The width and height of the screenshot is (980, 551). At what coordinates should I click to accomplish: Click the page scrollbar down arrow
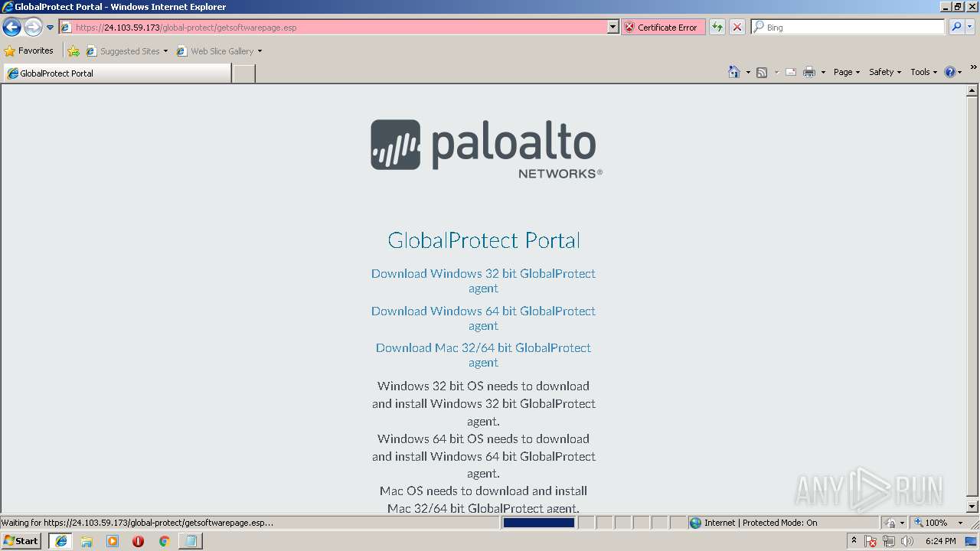973,507
